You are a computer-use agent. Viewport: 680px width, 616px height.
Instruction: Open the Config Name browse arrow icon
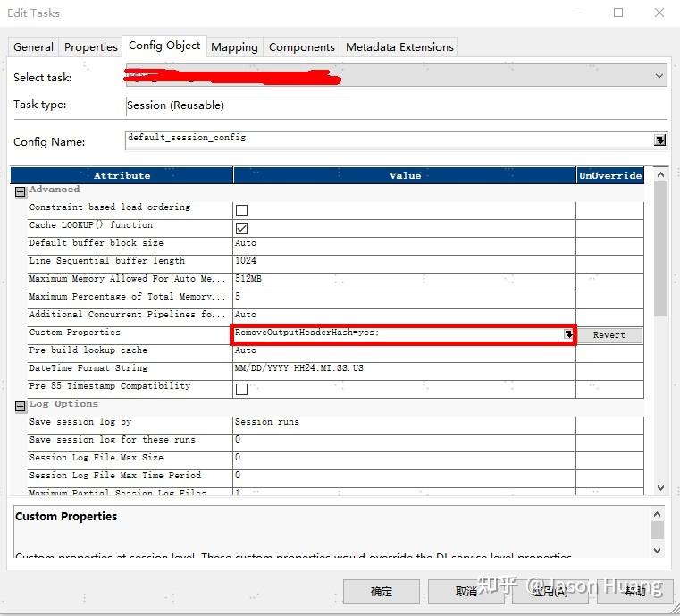[x=659, y=140]
